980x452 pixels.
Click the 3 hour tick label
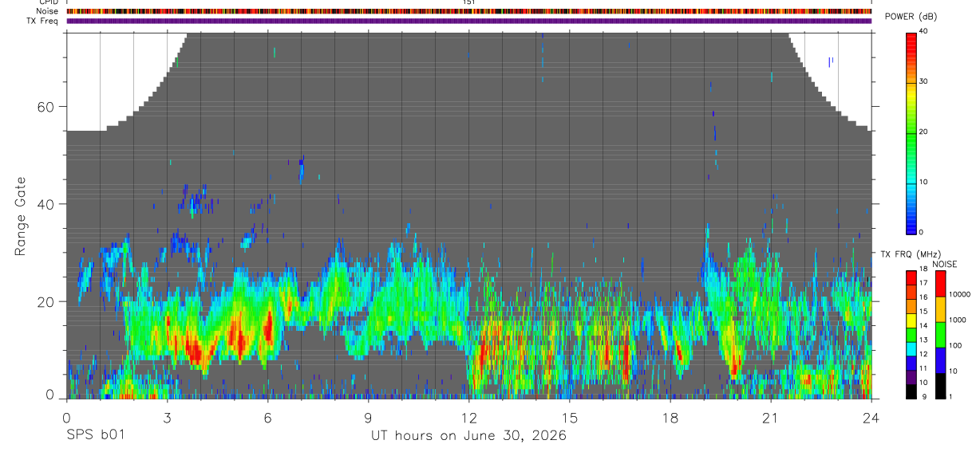point(167,418)
